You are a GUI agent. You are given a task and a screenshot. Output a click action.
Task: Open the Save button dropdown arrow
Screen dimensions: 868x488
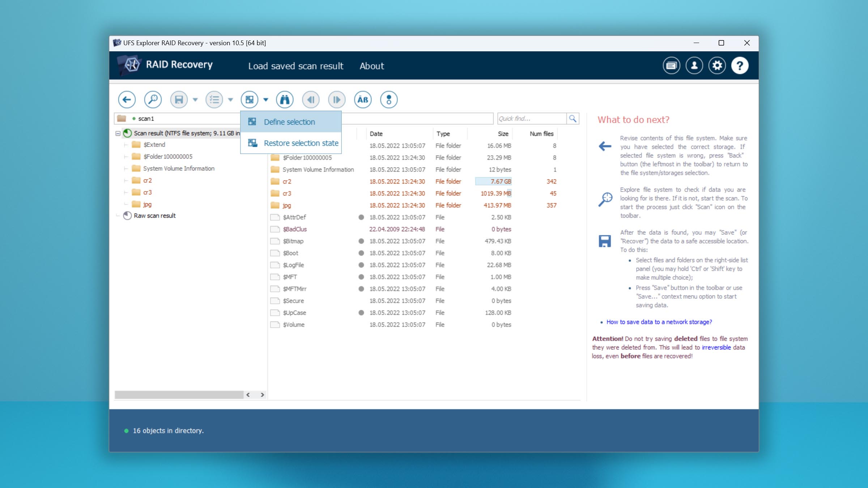[x=195, y=100]
